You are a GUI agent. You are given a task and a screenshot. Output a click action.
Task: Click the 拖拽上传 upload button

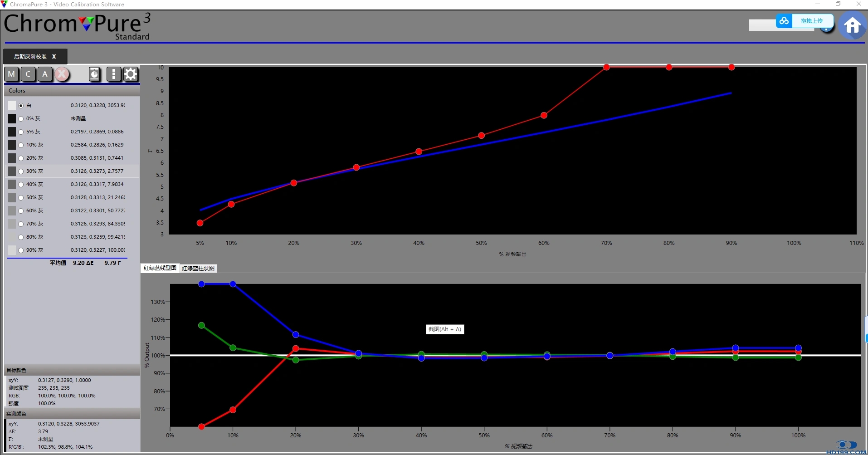812,21
